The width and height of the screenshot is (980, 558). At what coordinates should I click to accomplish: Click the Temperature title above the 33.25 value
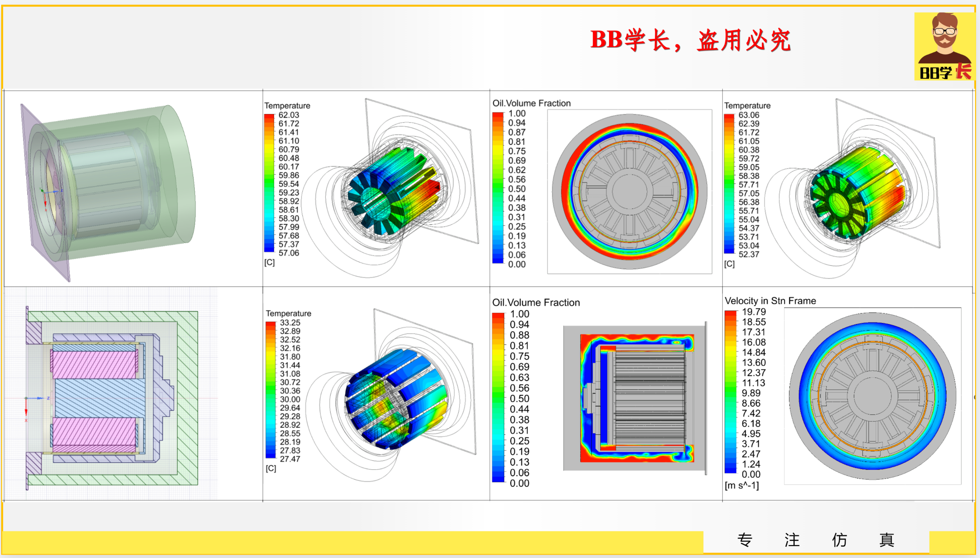[x=289, y=313]
